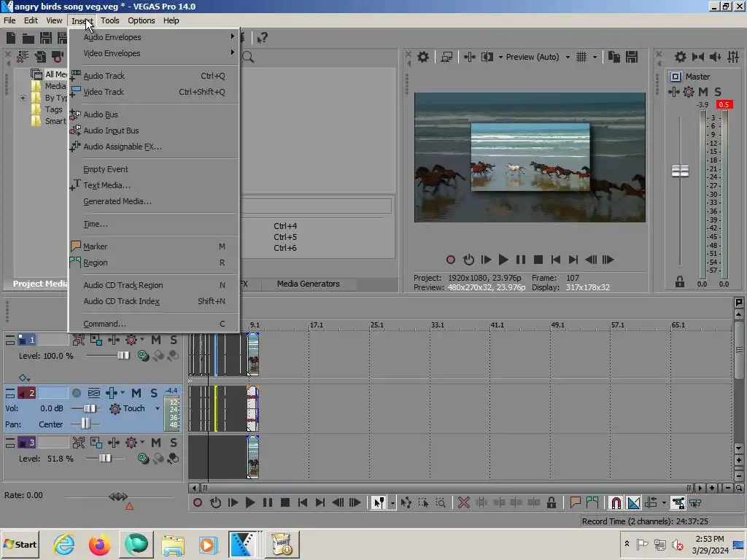Click Master volume fader
This screenshot has width=747, height=560.
(x=680, y=171)
